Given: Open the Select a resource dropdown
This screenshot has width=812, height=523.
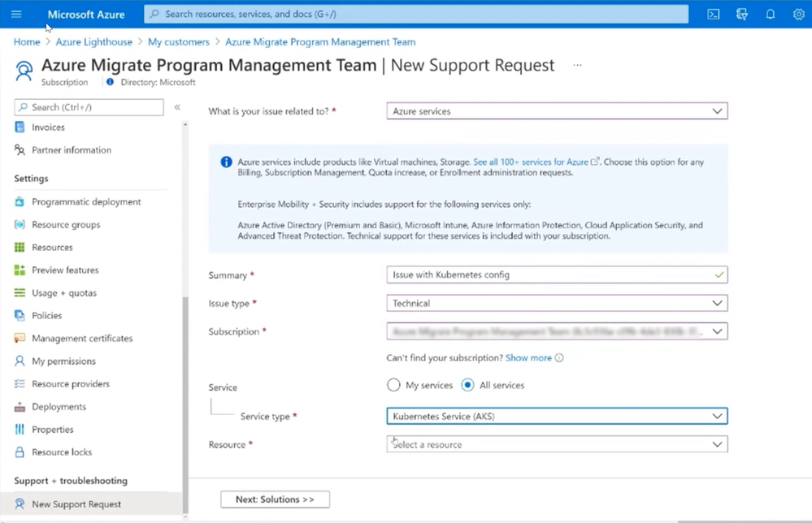Looking at the screenshot, I should (x=557, y=444).
